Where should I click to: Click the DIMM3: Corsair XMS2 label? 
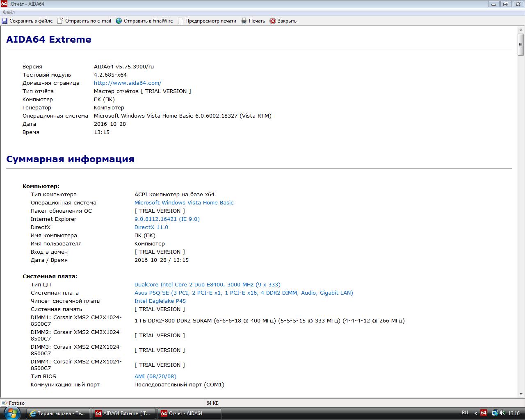click(76, 350)
